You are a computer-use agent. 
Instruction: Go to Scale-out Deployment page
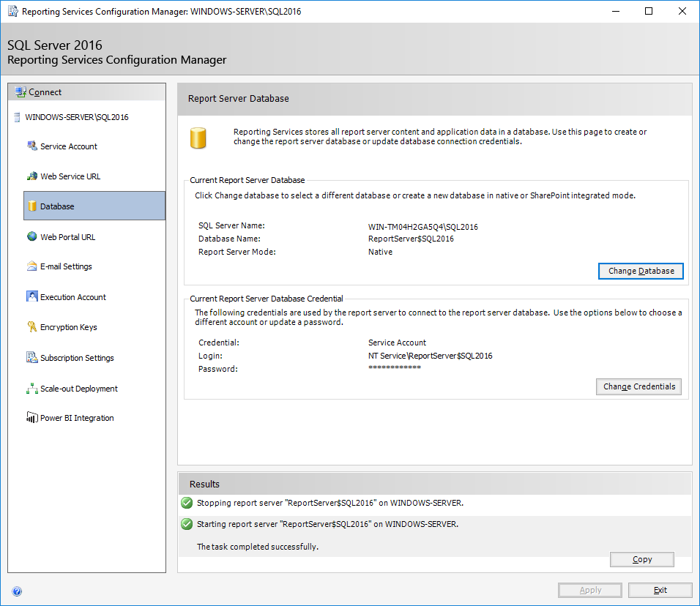[78, 389]
